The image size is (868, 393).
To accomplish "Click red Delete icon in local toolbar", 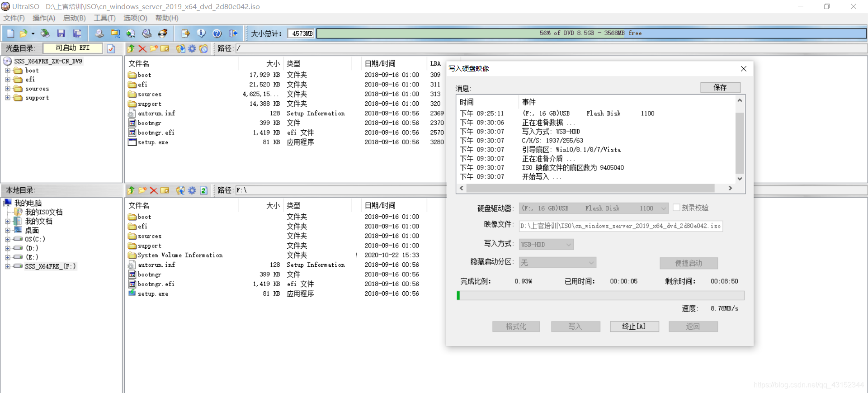I will point(154,190).
